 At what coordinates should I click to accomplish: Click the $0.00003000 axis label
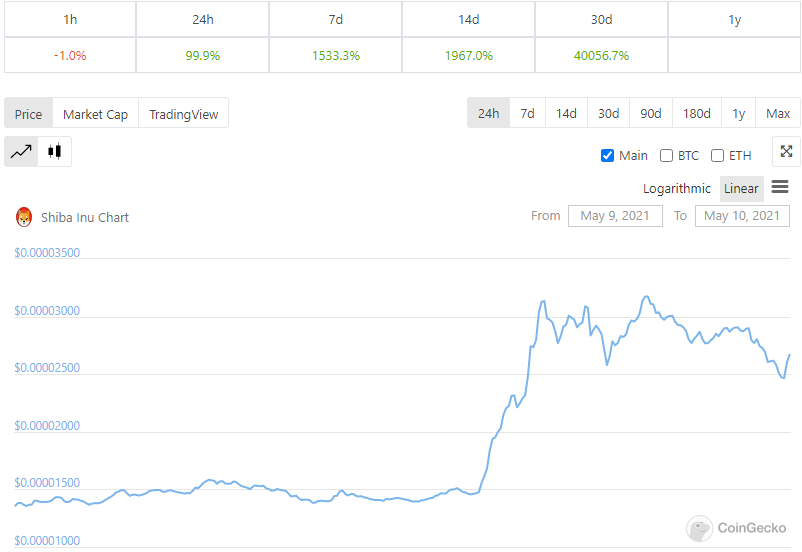tap(47, 311)
